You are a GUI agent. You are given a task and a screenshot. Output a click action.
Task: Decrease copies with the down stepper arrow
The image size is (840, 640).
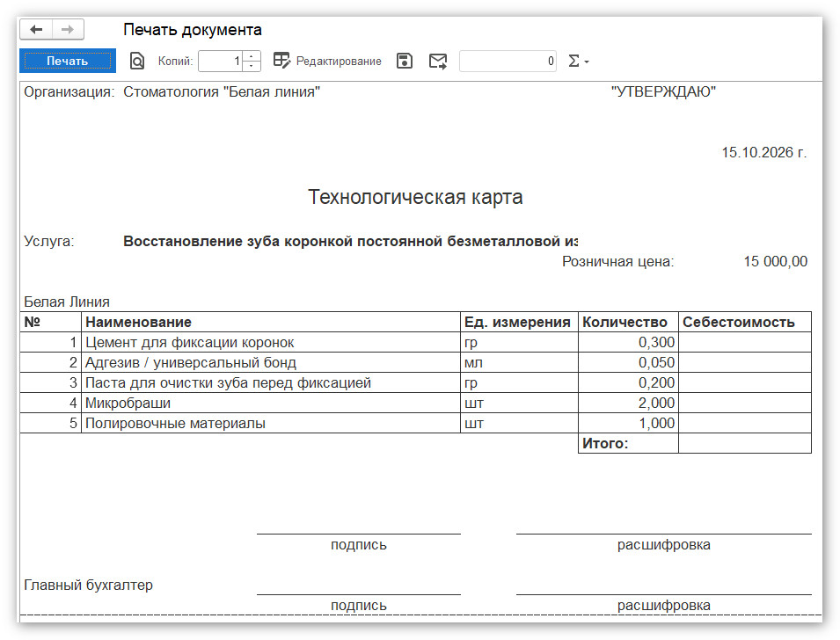tap(252, 66)
